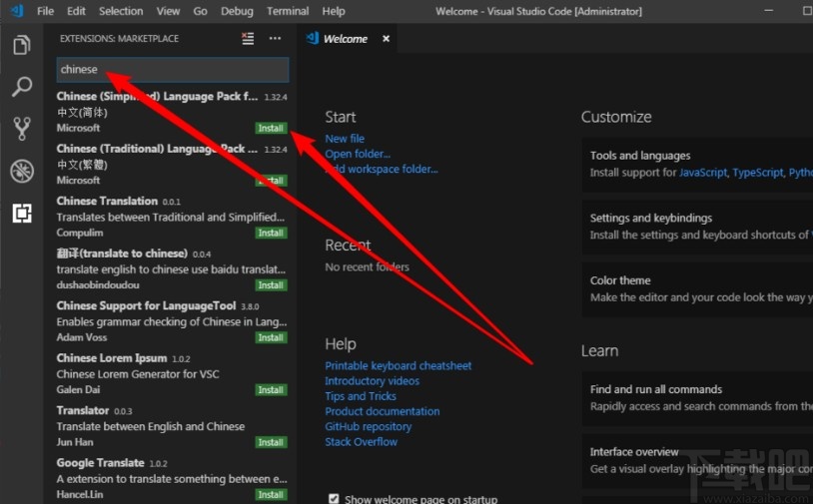The width and height of the screenshot is (813, 504).
Task: Install Translator extension by Jun Han
Action: [271, 442]
